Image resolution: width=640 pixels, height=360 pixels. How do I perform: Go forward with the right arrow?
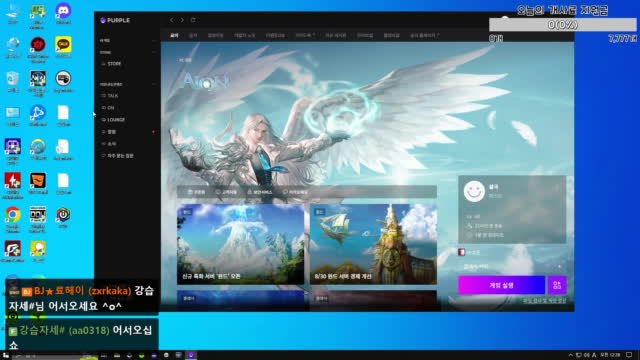click(182, 20)
